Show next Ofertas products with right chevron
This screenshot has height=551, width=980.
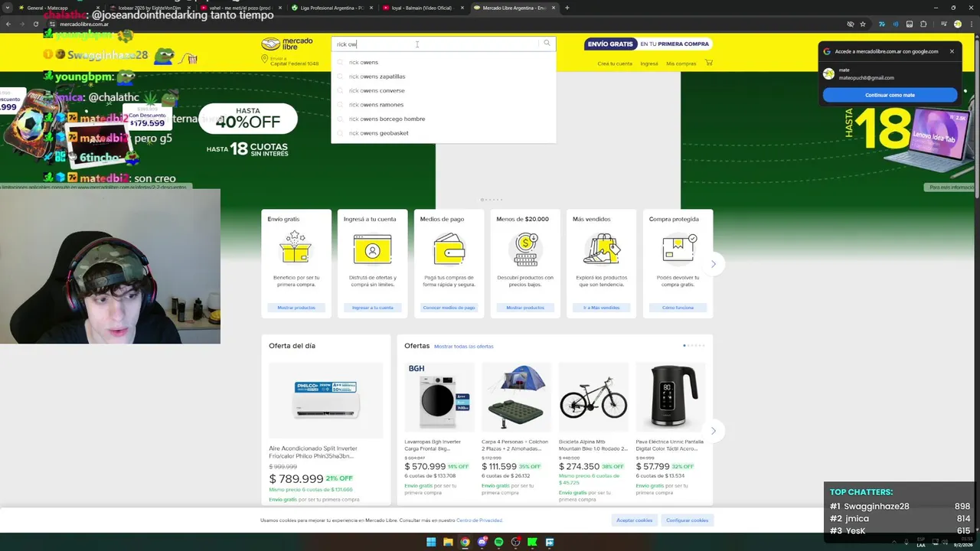(x=713, y=431)
